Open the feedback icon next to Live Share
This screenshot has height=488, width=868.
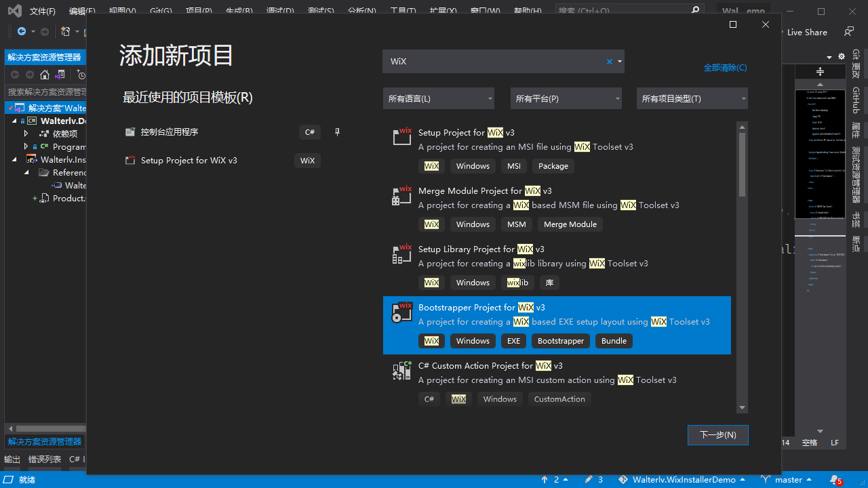click(x=848, y=32)
